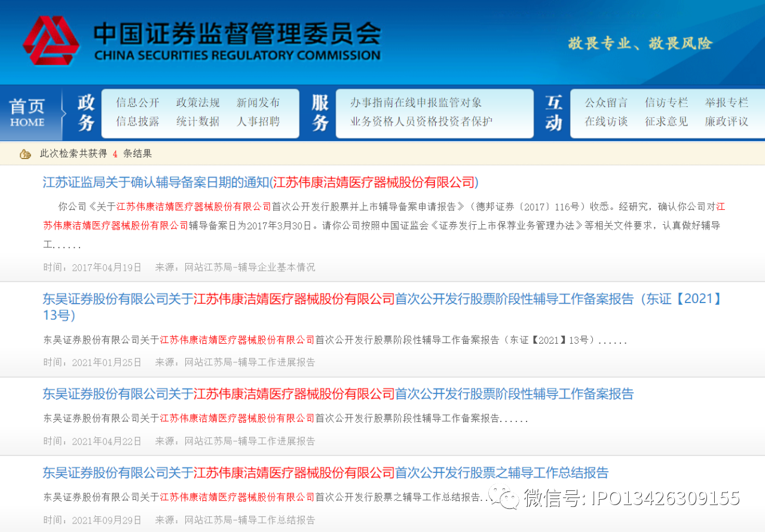Select 监管对象 in the 服务 section
765x532 pixels.
[x=460, y=103]
